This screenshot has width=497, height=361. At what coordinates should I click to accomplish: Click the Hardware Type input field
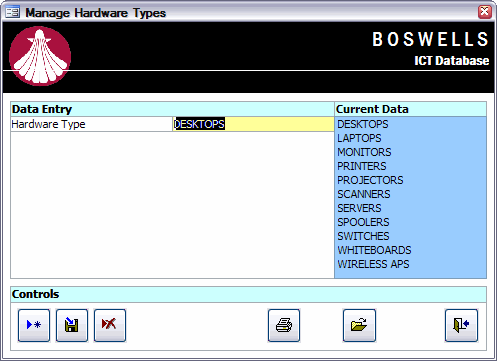(253, 124)
